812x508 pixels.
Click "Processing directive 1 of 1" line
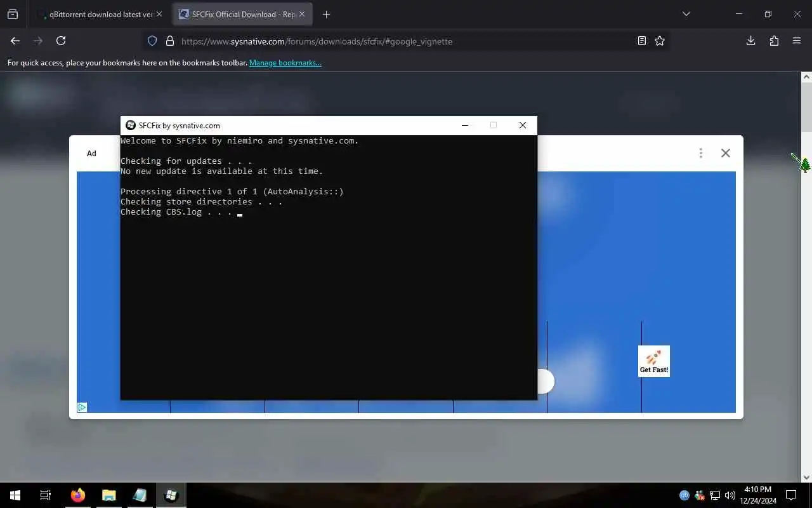(232, 191)
